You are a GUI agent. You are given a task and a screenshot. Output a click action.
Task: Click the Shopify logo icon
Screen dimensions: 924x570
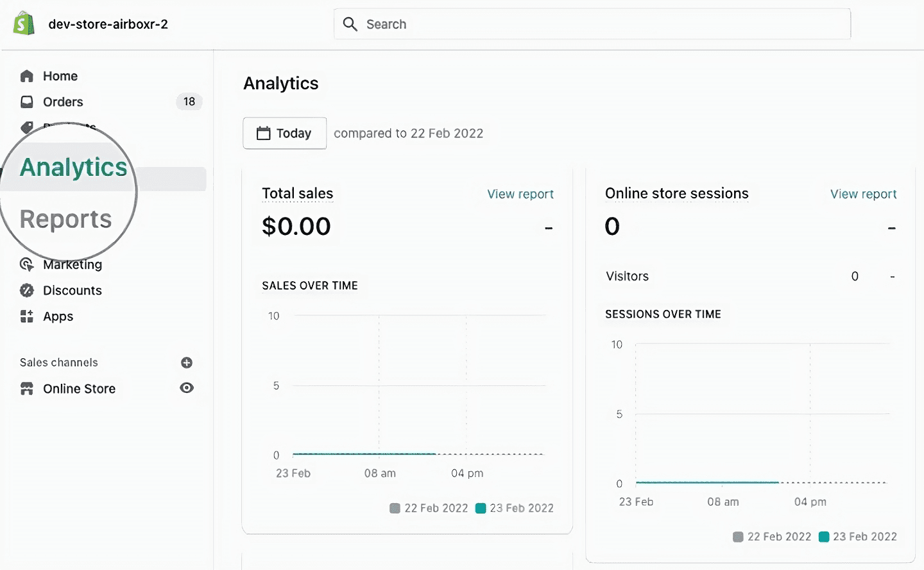point(24,24)
